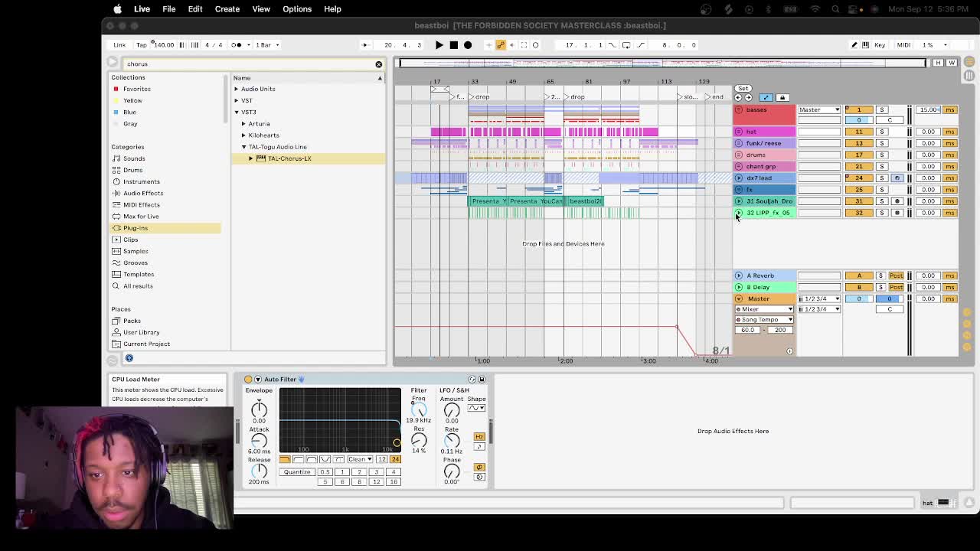Image resolution: width=980 pixels, height=551 pixels.
Task: Collapse TAL-Togu Audio Line folder
Action: pos(243,147)
